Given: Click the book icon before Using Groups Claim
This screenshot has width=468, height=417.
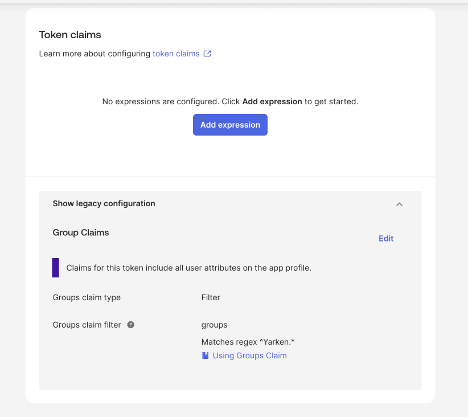Looking at the screenshot, I should [x=205, y=356].
